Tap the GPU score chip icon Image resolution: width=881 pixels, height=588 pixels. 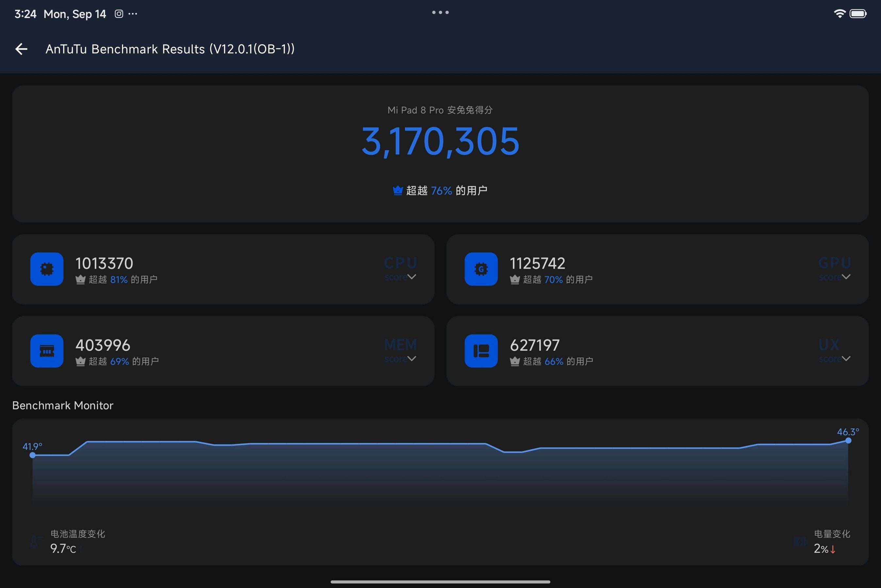[481, 269]
